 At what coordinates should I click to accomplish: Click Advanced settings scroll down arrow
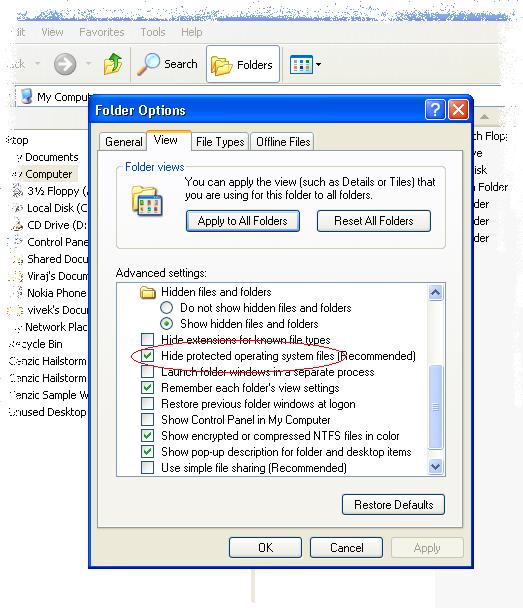click(x=435, y=466)
